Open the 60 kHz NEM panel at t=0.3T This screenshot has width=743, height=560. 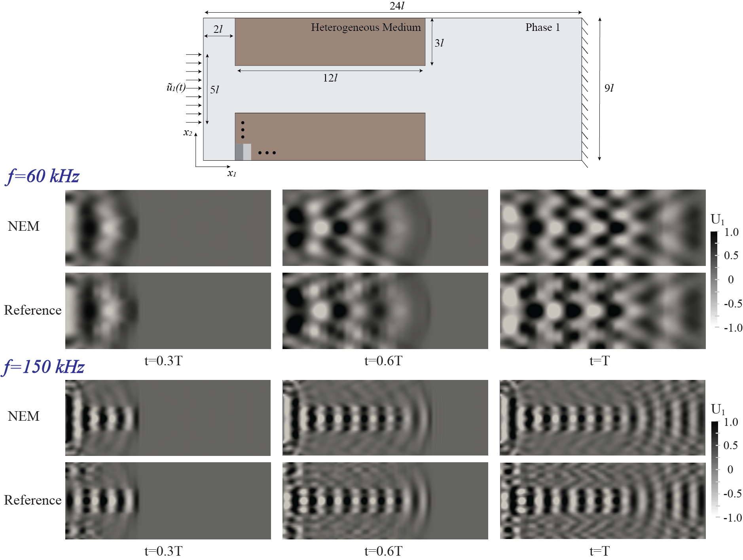click(x=168, y=228)
